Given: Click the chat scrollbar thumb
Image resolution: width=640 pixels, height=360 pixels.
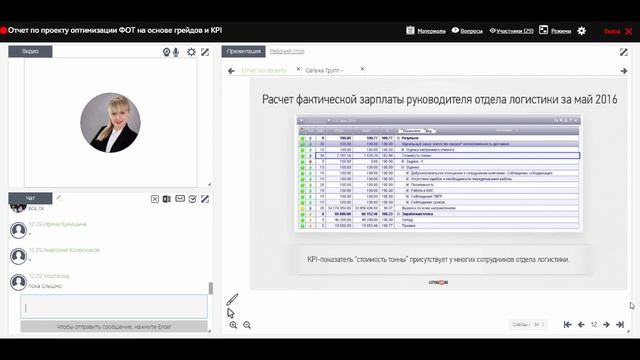Looking at the screenshot, I should tap(211, 288).
